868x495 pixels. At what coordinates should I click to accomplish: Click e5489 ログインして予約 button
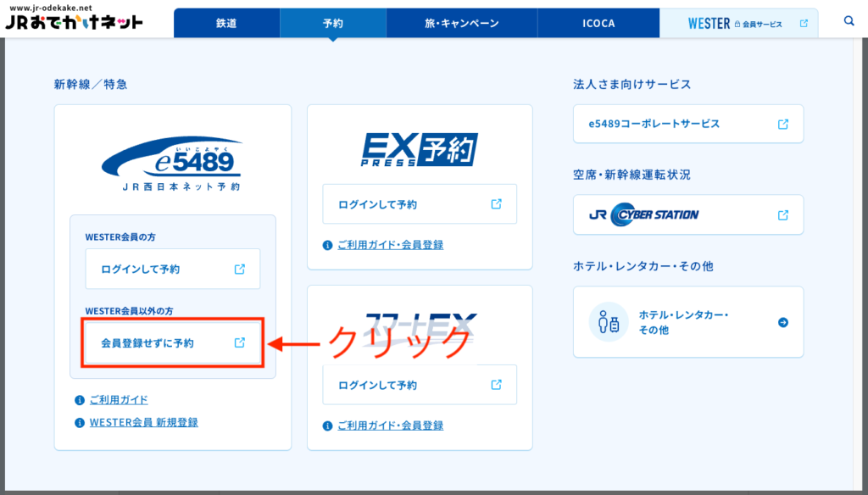[173, 269]
